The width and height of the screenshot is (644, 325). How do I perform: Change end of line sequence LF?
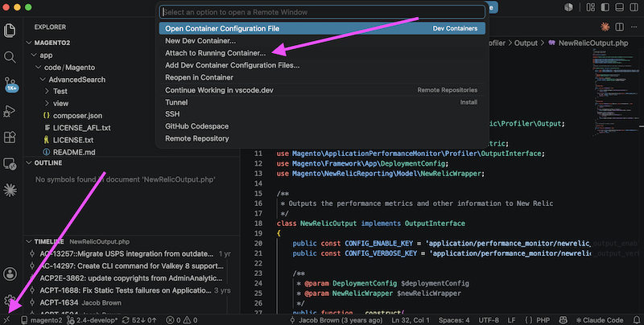(511, 319)
